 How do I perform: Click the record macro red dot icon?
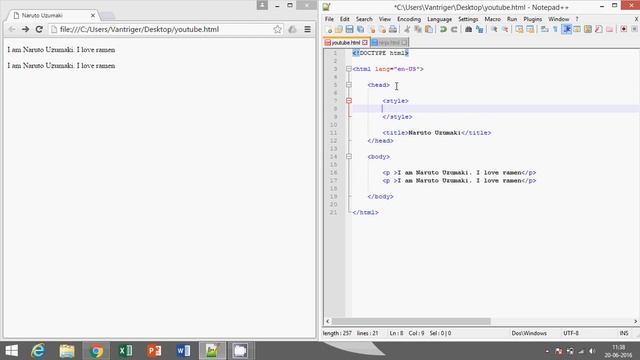[x=624, y=29]
